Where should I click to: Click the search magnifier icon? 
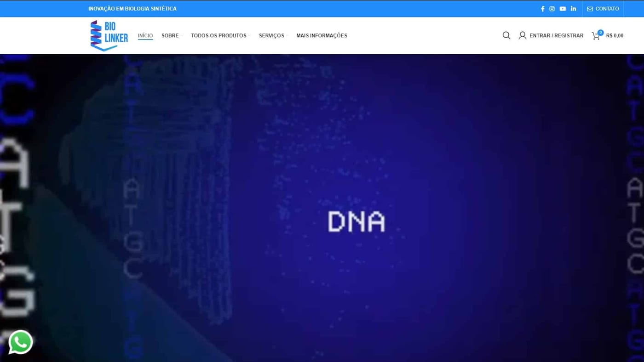[506, 35]
